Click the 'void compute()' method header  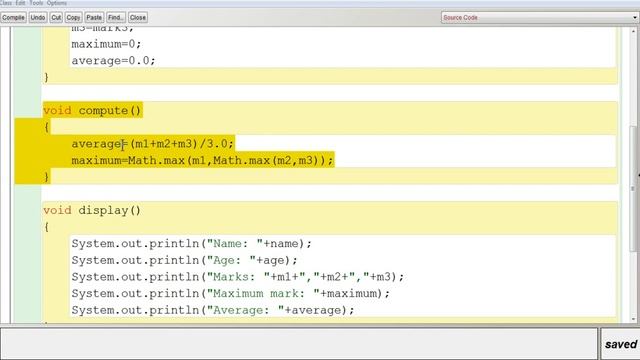92,111
